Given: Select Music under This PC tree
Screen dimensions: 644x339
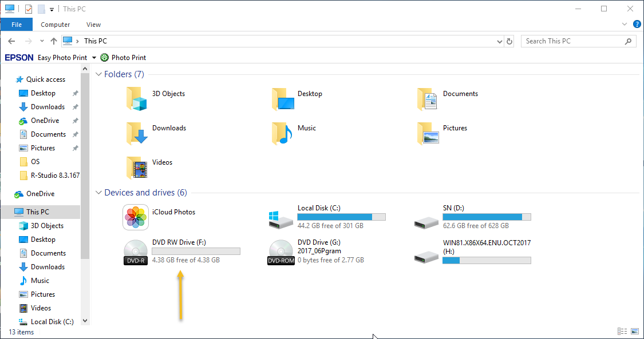Looking at the screenshot, I should (x=40, y=280).
